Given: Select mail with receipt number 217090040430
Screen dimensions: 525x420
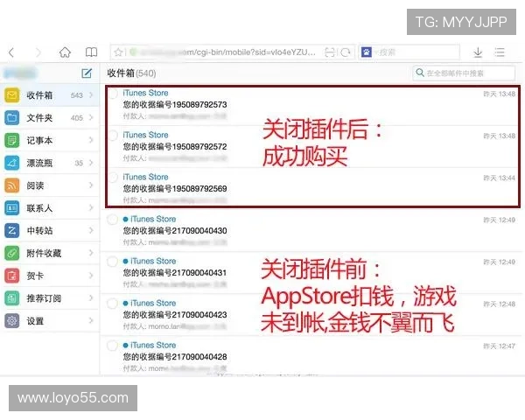Looking at the screenshot, I should pos(113,220).
